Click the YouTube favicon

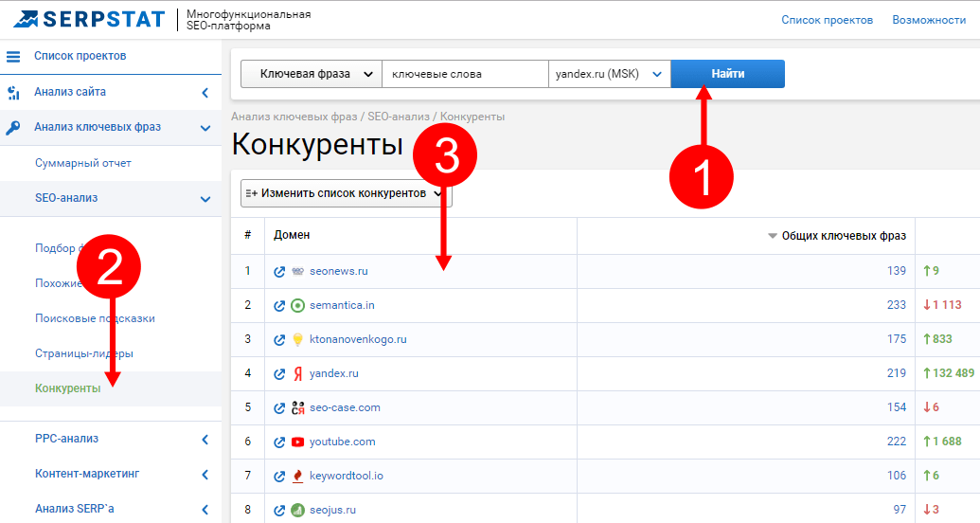pos(298,442)
